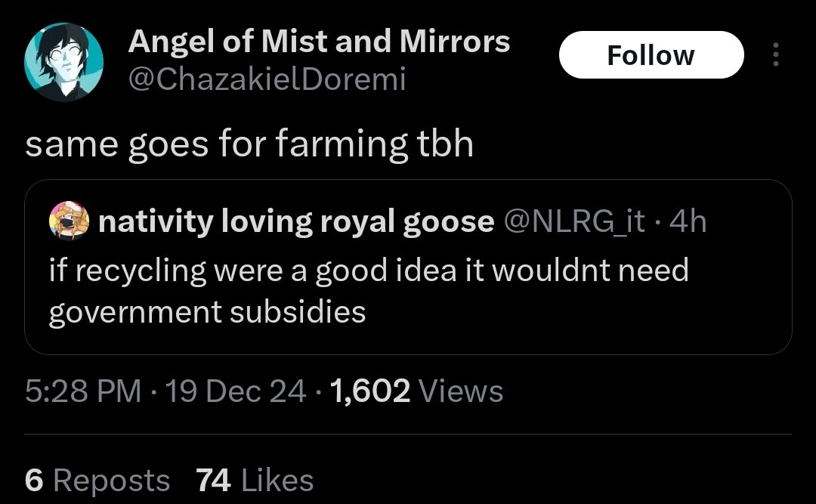Screen dimensions: 816x504
Task: Open nativity loving royal goose profile name
Action: pyautogui.click(x=296, y=222)
